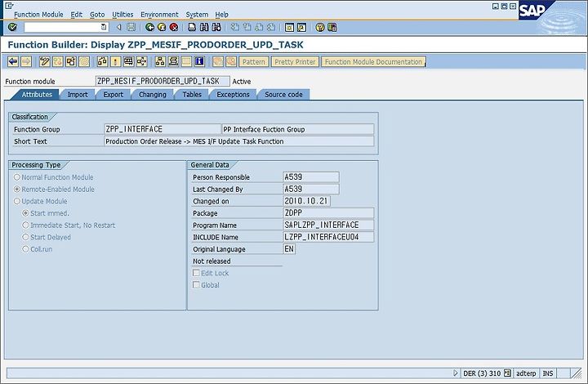Click the yellow Exit icon
Screen dimensions: 588x384
pyautogui.click(x=162, y=27)
